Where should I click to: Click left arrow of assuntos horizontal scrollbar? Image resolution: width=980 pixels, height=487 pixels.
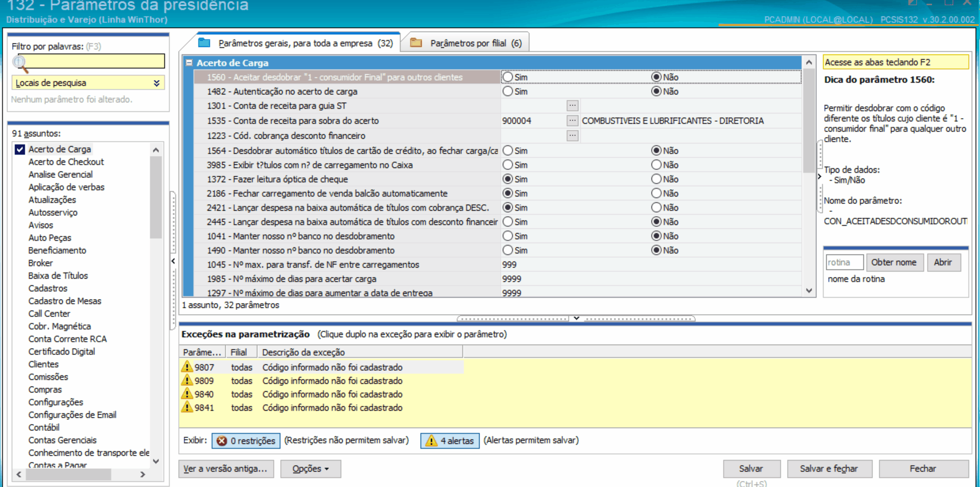19,474
